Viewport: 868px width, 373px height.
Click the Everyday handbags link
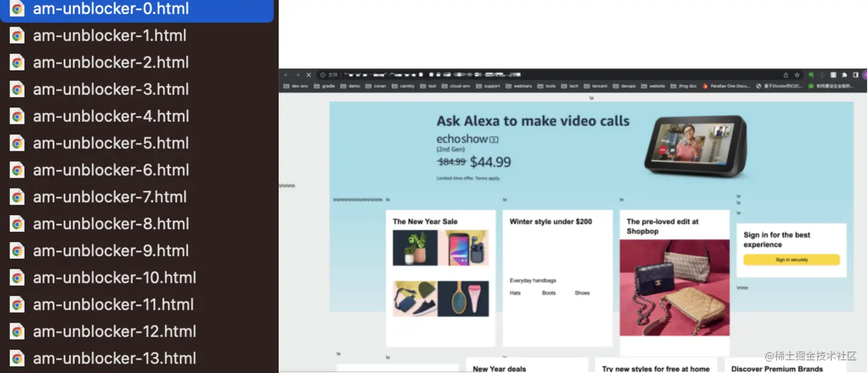click(x=533, y=280)
